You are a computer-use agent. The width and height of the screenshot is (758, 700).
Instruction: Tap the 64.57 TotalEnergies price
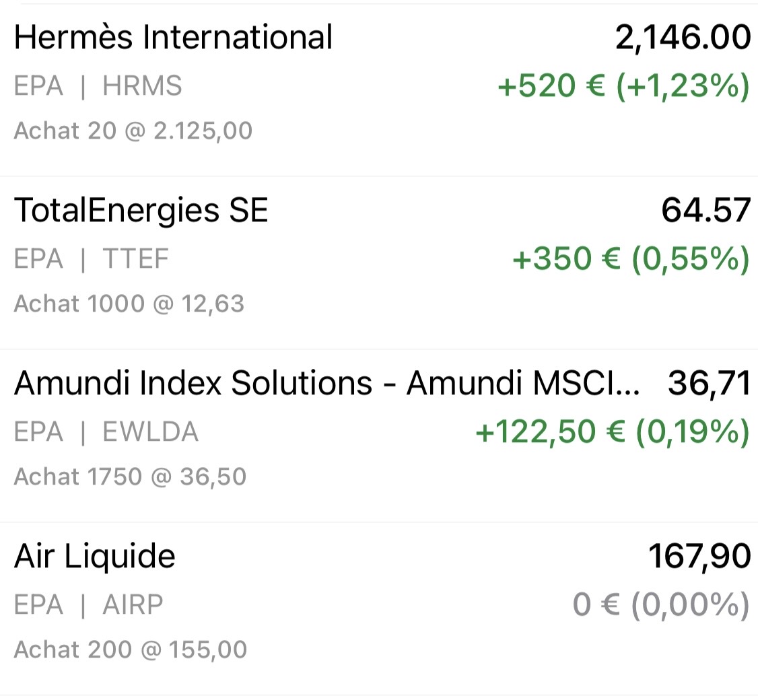tap(705, 211)
